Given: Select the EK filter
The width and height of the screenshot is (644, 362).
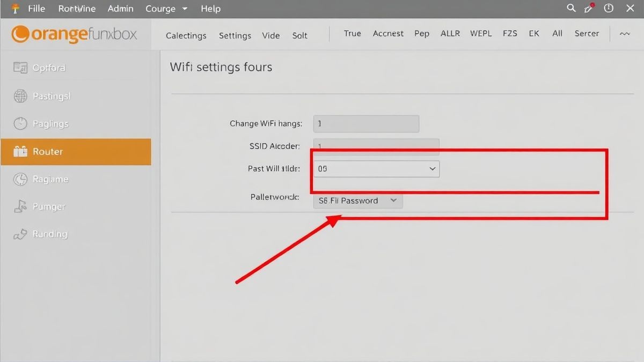Looking at the screenshot, I should click(534, 33).
